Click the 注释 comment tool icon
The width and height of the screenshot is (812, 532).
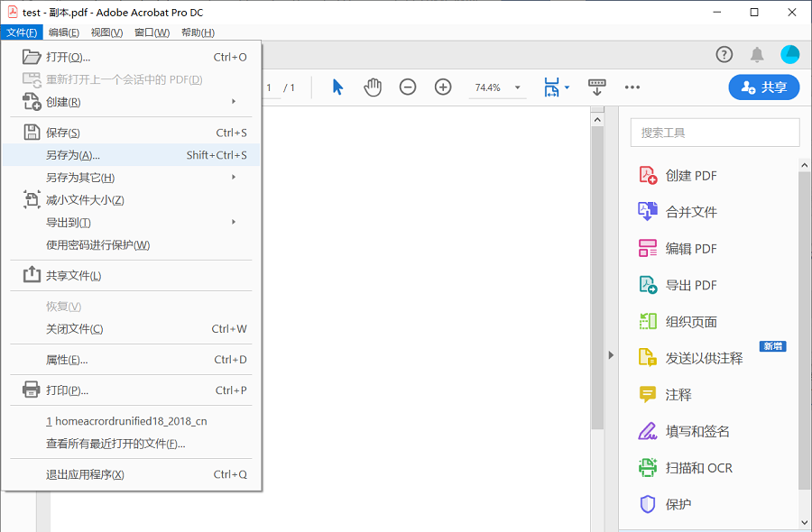[x=647, y=394]
